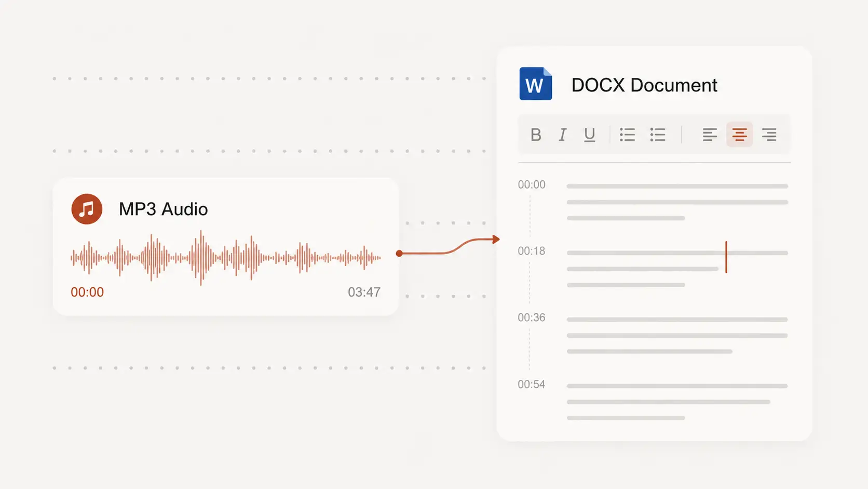Click the MP3 audio waveform

click(226, 257)
